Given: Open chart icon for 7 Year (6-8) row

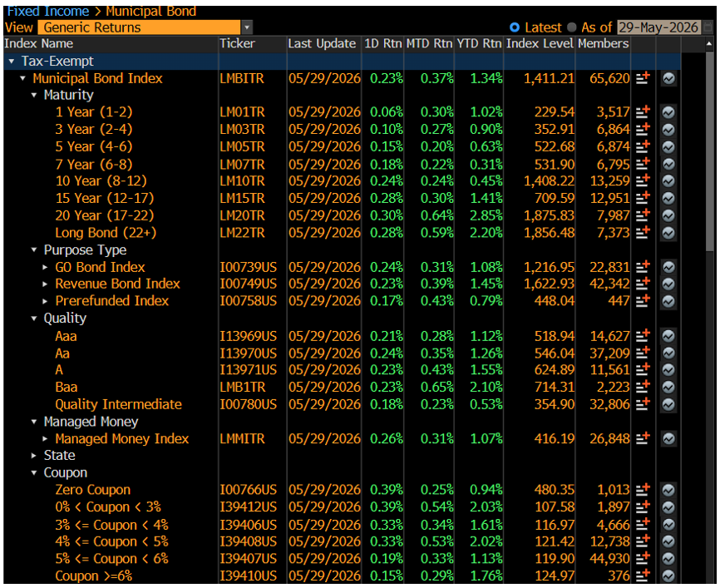Looking at the screenshot, I should (668, 164).
